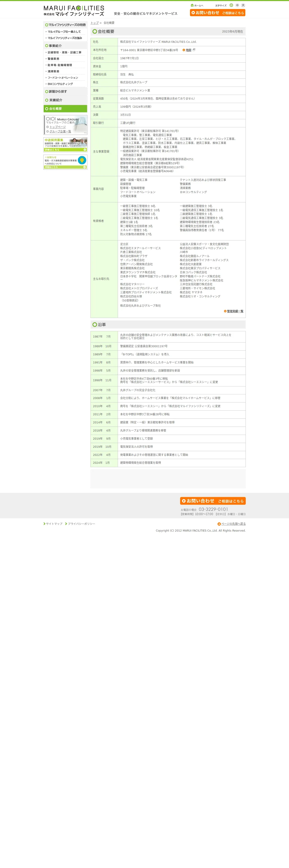289x868 pixels.
Task: Select 設備管理・建築・設備工事 in sidebar
Action: (64, 53)
